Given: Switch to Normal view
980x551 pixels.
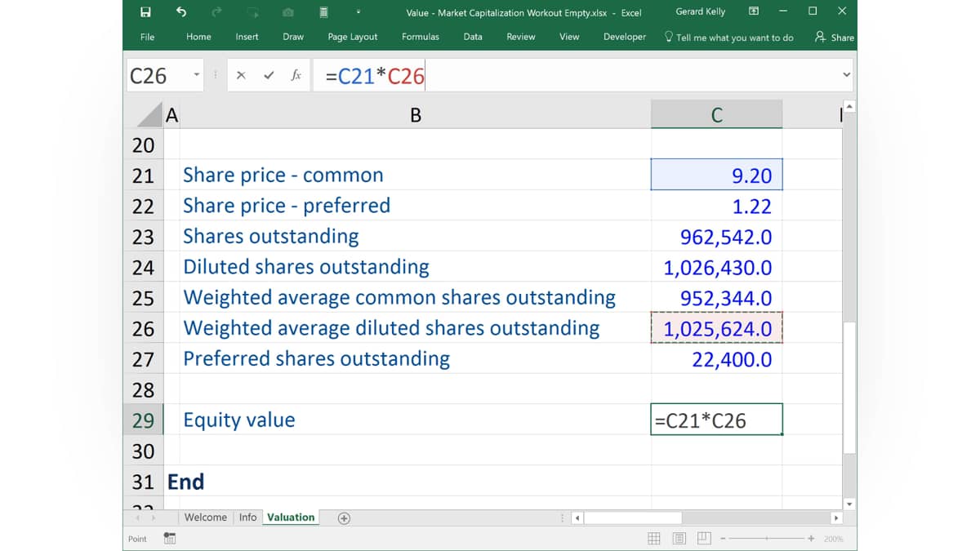Looking at the screenshot, I should click(654, 539).
